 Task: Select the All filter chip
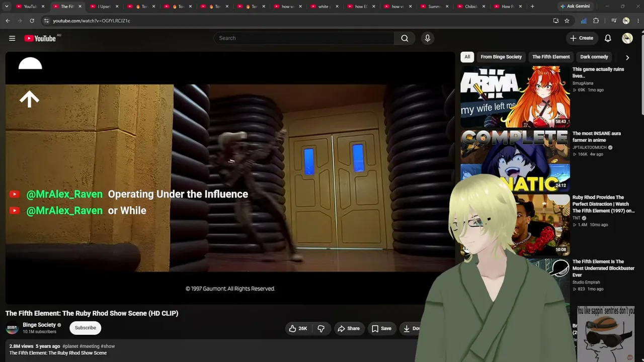click(x=467, y=57)
